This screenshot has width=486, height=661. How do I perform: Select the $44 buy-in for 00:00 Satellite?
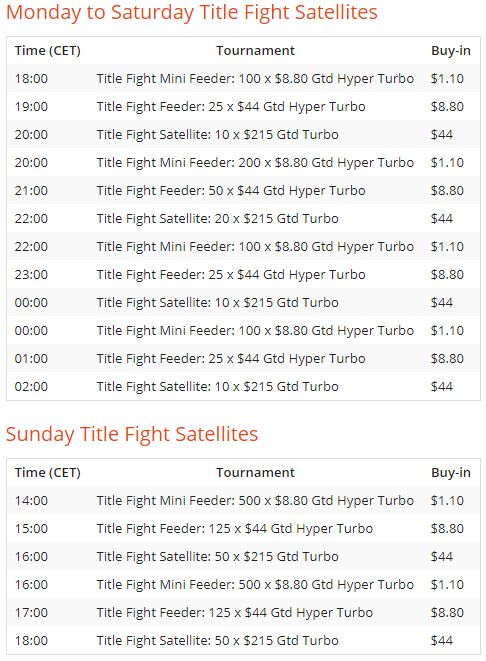(442, 303)
